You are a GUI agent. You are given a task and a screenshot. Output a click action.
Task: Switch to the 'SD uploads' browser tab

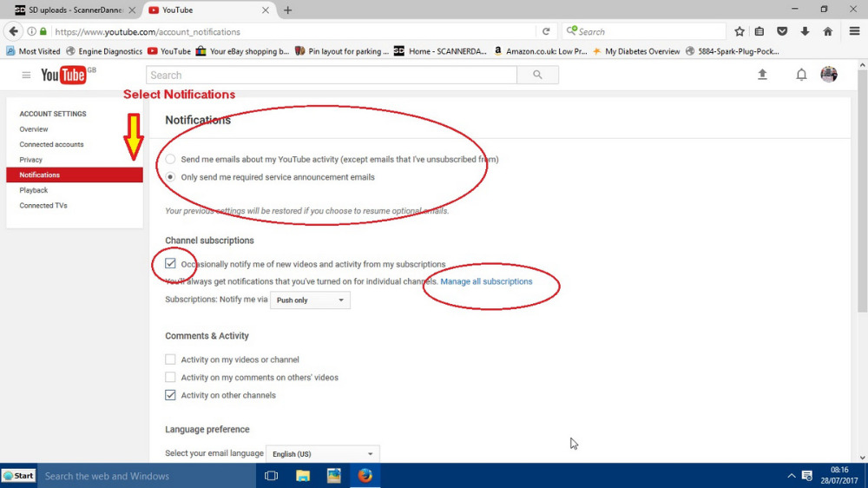click(x=69, y=10)
